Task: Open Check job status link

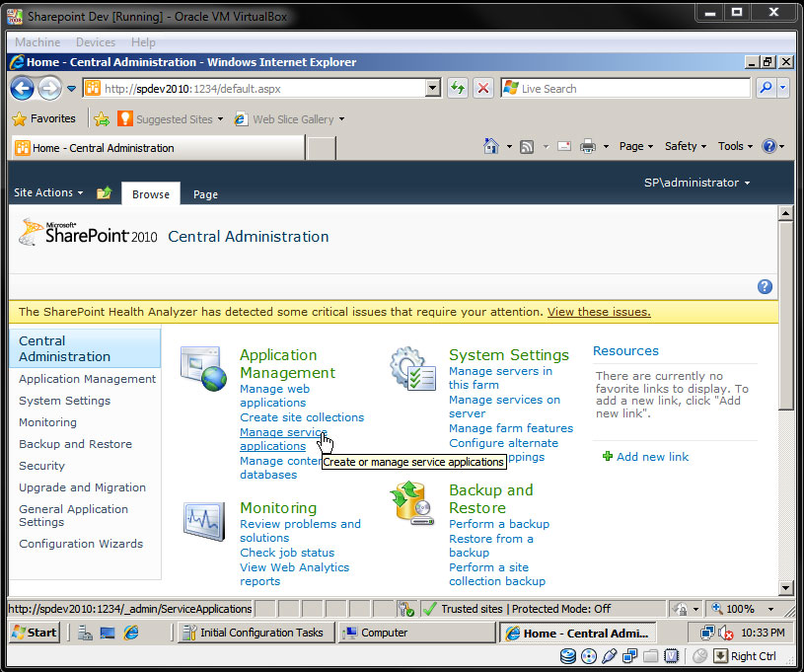Action: (287, 553)
